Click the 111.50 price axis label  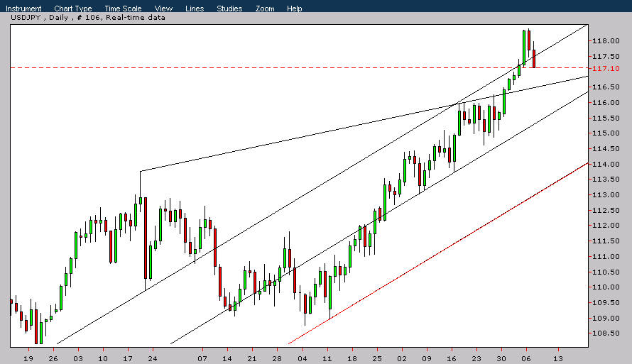pos(606,241)
